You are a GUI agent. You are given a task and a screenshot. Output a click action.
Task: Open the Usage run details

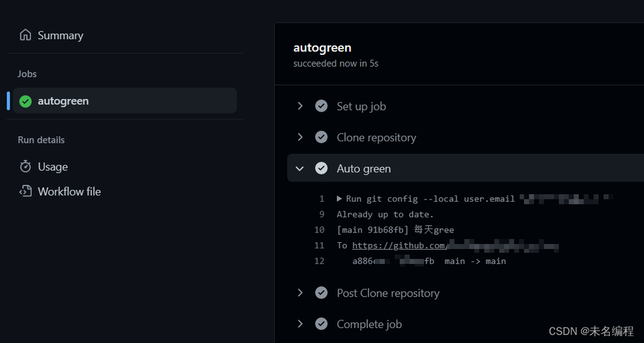click(53, 167)
